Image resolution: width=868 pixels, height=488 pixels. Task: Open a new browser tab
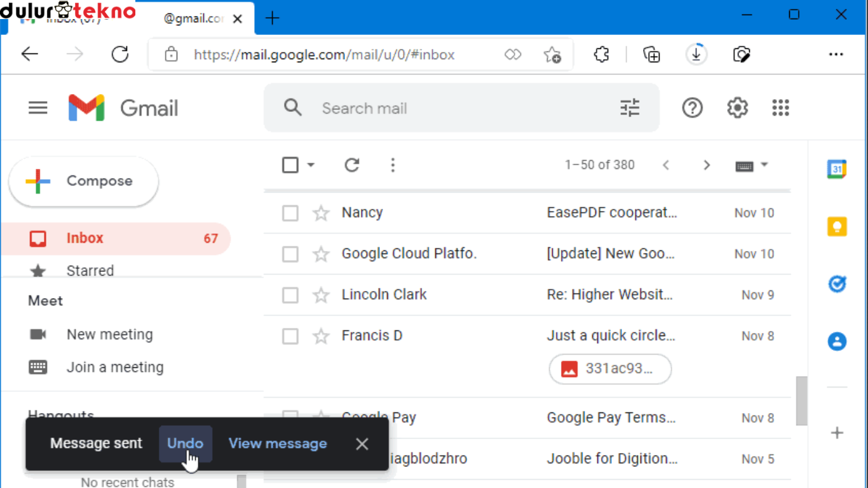coord(272,18)
